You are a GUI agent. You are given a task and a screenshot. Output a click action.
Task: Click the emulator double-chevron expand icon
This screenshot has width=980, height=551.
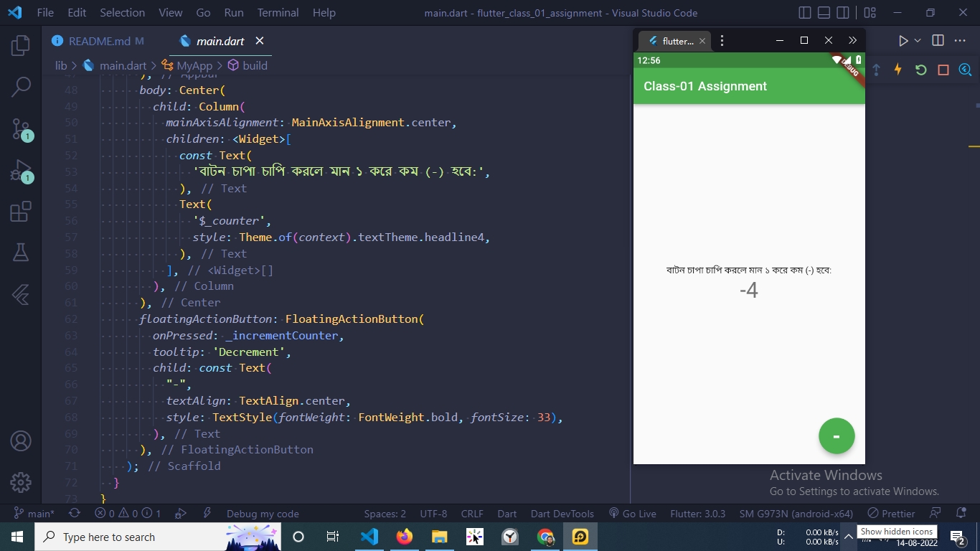852,41
